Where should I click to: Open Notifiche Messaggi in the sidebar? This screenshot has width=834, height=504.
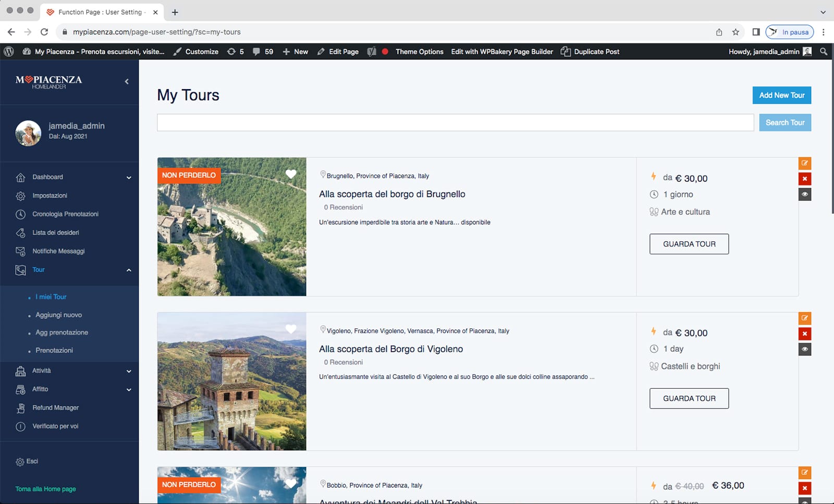point(58,251)
